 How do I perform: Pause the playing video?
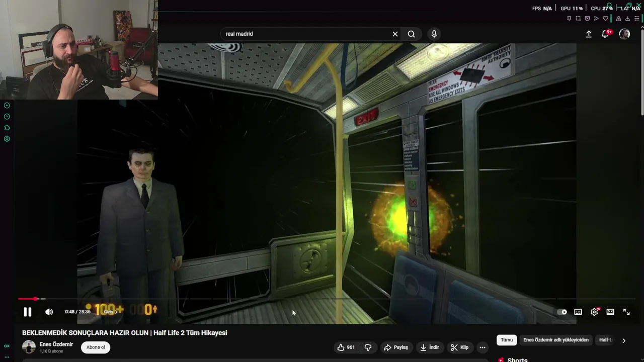[28, 312]
